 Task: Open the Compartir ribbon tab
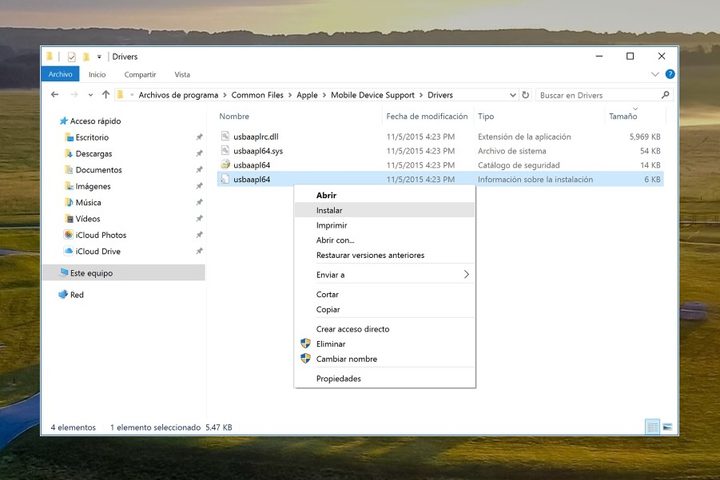point(140,74)
